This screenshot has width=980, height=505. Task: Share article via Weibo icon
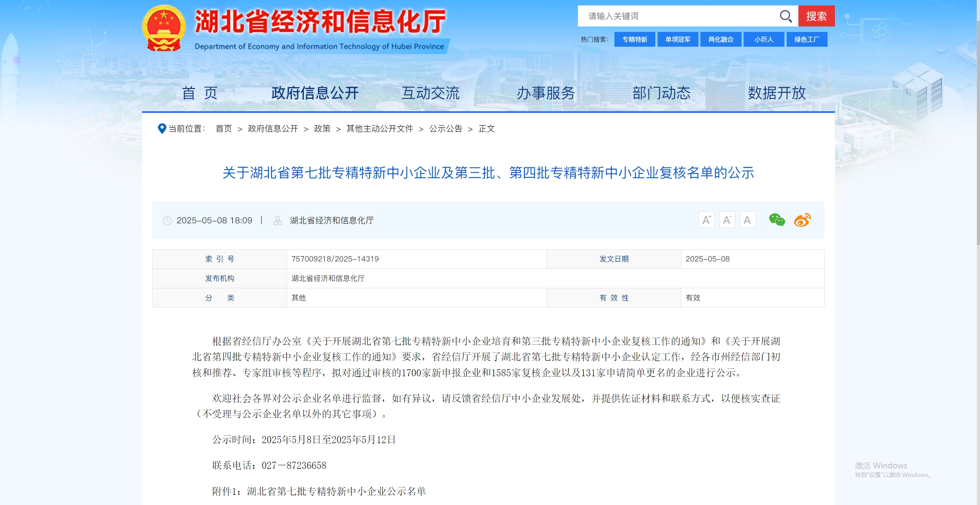coord(802,220)
